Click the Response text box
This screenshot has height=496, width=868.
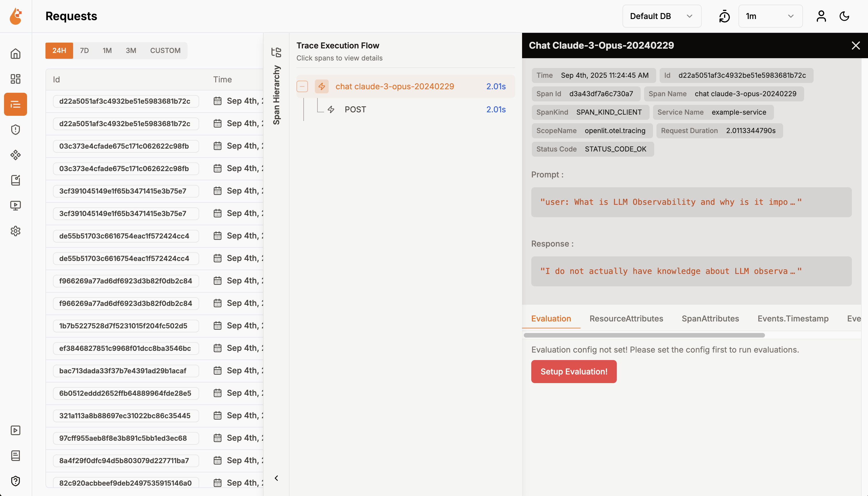(691, 271)
